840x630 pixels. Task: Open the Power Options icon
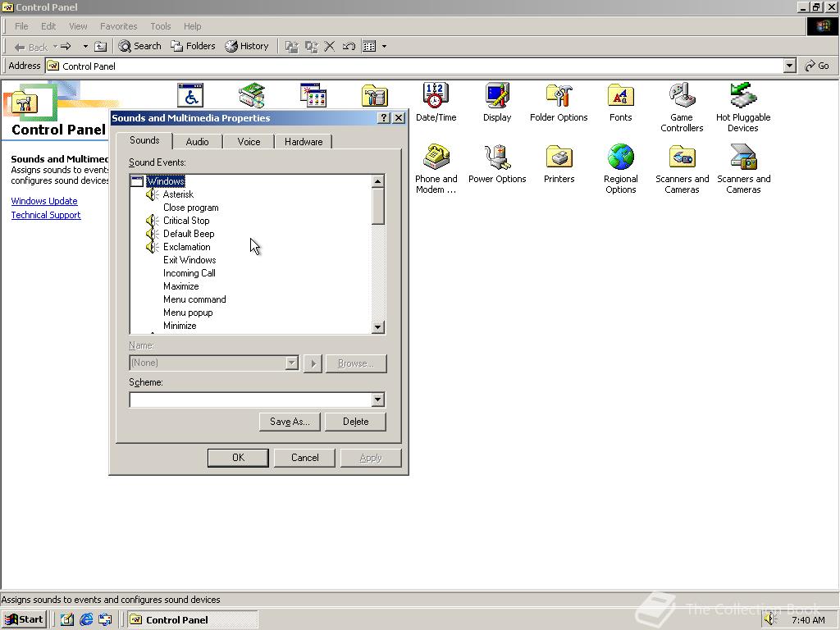coord(497,164)
